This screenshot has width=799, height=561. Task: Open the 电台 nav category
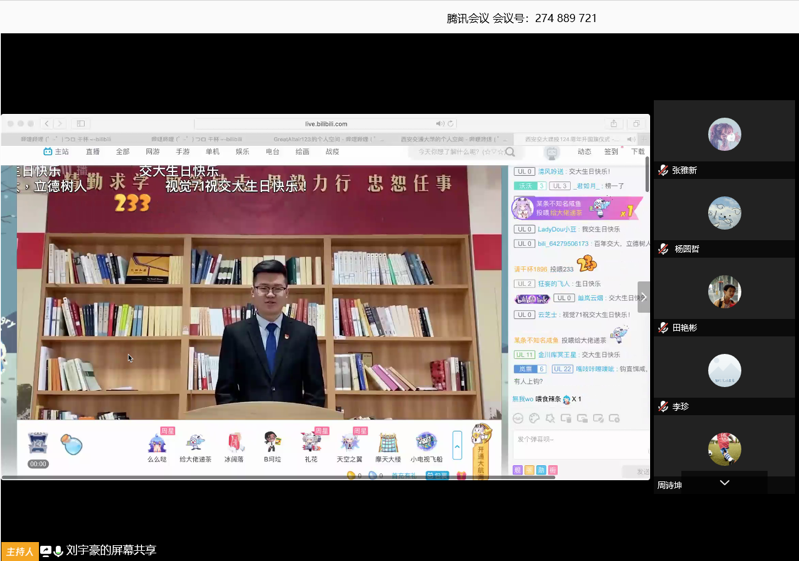(273, 152)
